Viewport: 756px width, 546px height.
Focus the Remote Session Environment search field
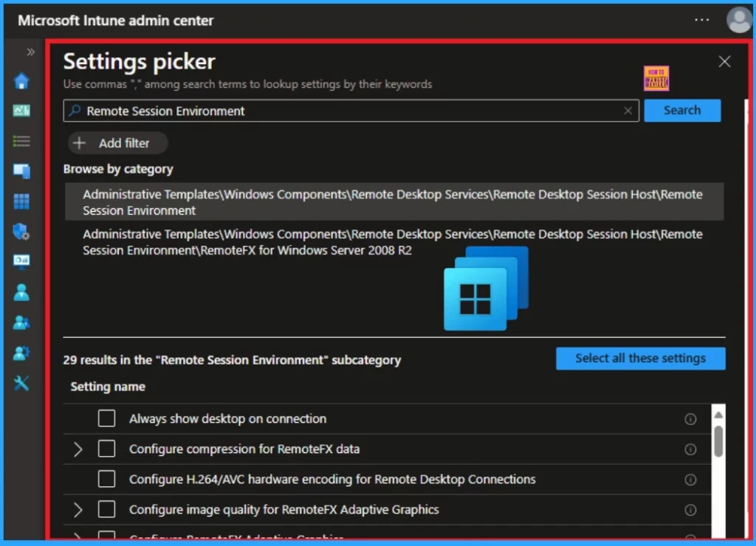coord(351,111)
